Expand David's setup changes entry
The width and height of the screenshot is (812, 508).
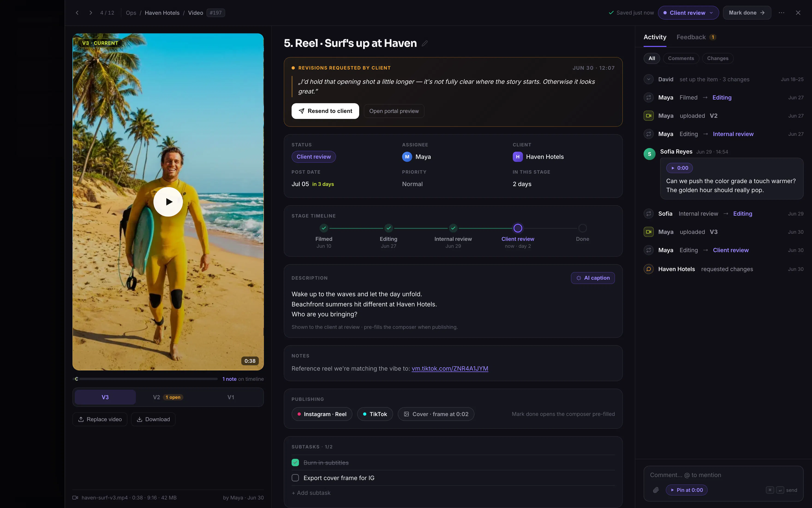click(x=649, y=79)
